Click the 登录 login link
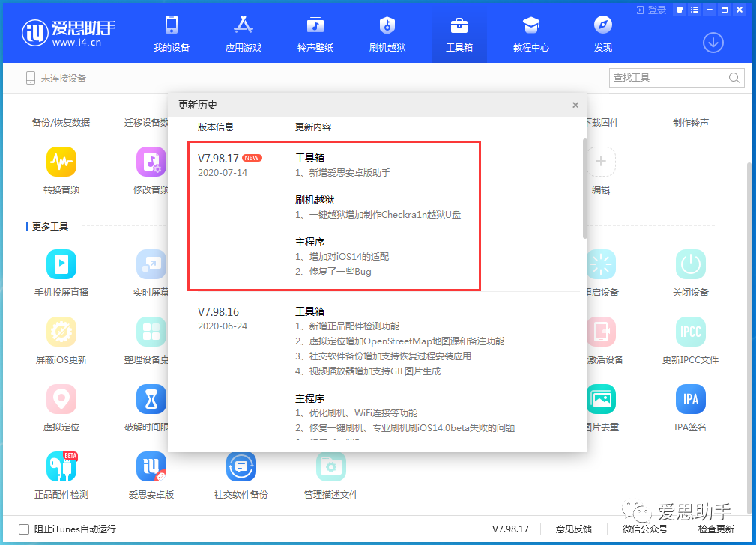Screen dimensions: 756x545 click(x=651, y=10)
